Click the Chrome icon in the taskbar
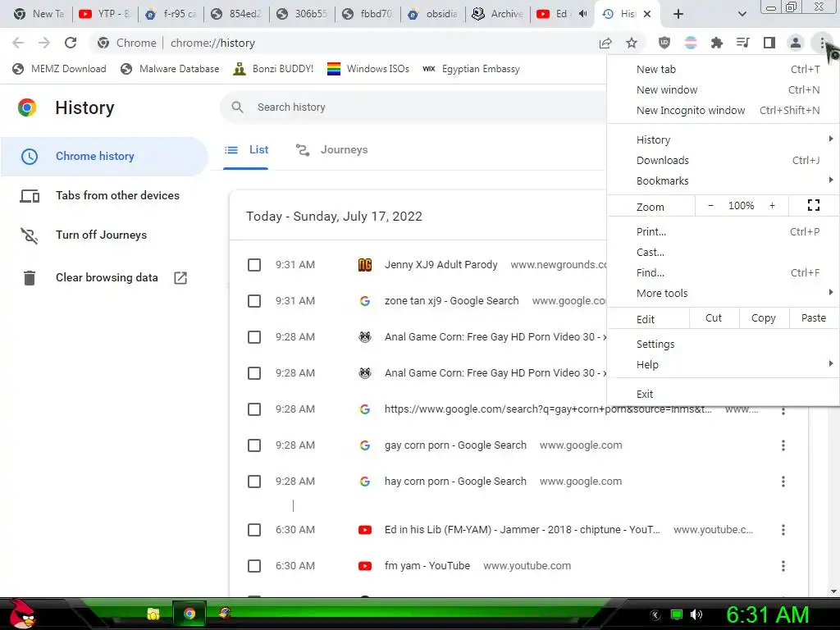This screenshot has width=840, height=630. [189, 614]
